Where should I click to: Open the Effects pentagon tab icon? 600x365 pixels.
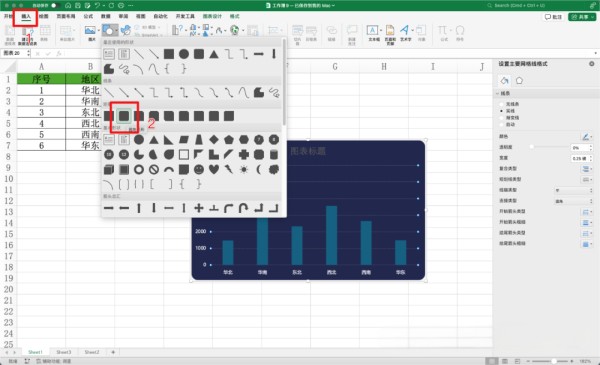point(519,80)
